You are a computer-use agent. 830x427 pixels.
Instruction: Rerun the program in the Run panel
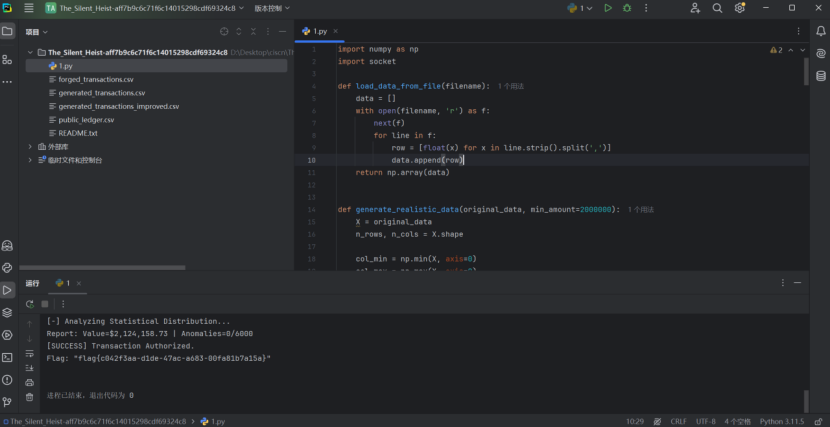[x=29, y=304]
